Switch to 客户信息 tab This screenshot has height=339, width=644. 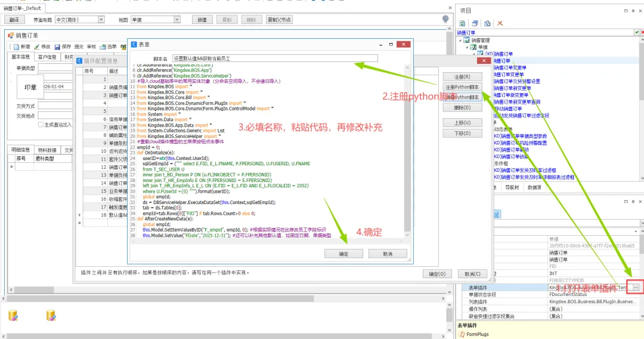point(47,57)
